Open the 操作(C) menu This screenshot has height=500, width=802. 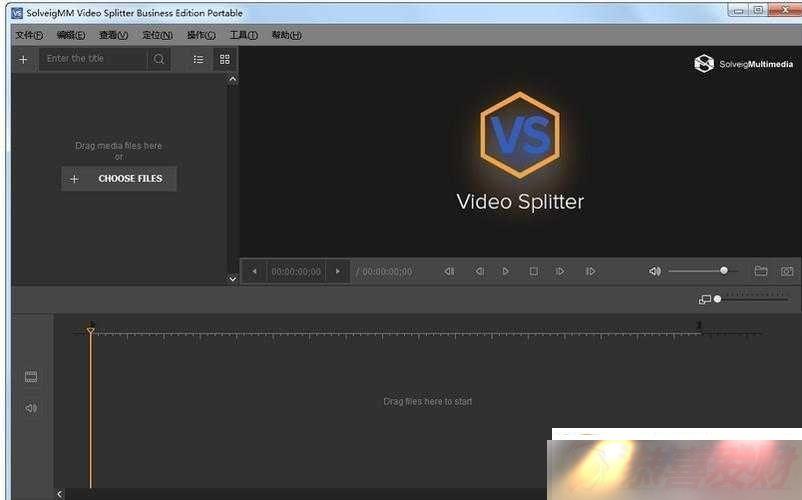201,35
